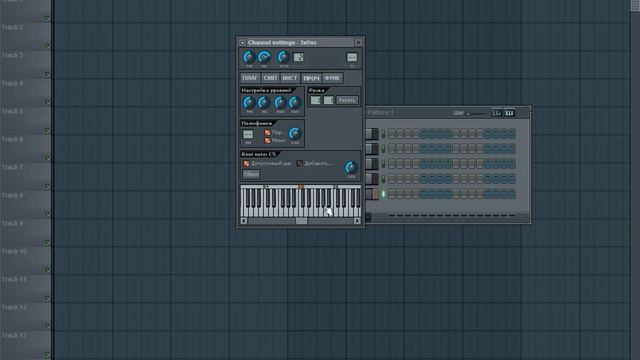Turn first knob in Настройка уровней section
The image size is (640, 360).
point(249,102)
